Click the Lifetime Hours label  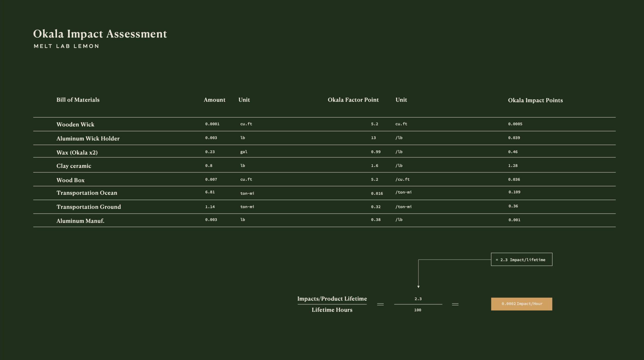tap(332, 310)
